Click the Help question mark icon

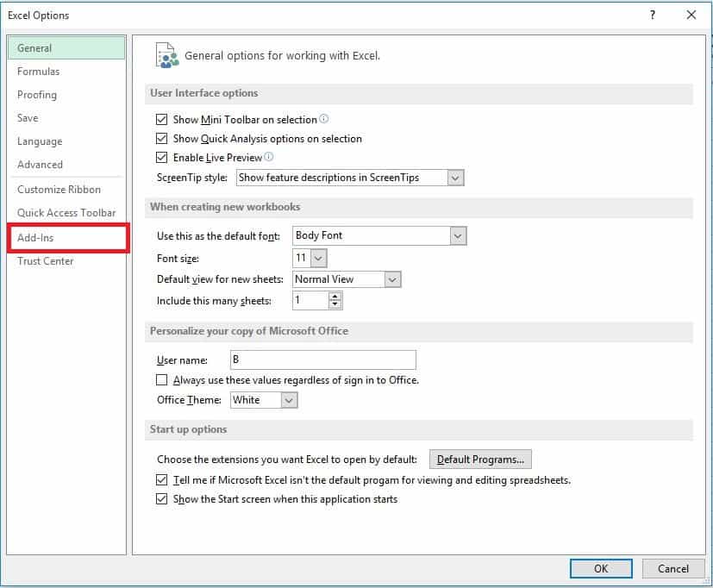(x=654, y=15)
